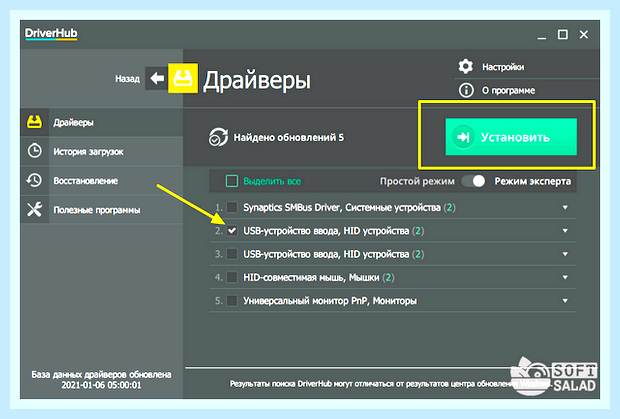Close the DriverHub window
Image resolution: width=620 pixels, height=419 pixels.
[584, 34]
